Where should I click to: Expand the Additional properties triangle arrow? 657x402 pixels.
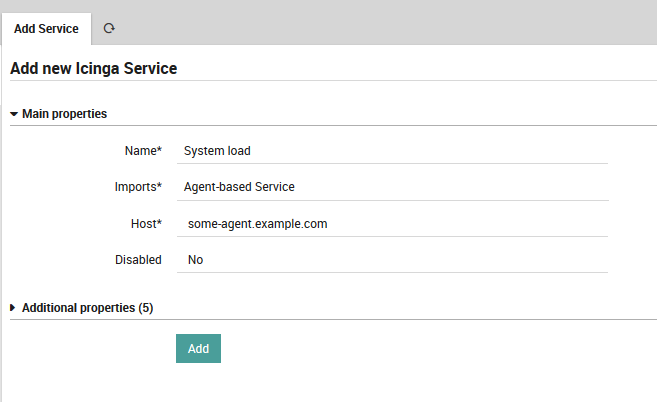pyautogui.click(x=13, y=308)
